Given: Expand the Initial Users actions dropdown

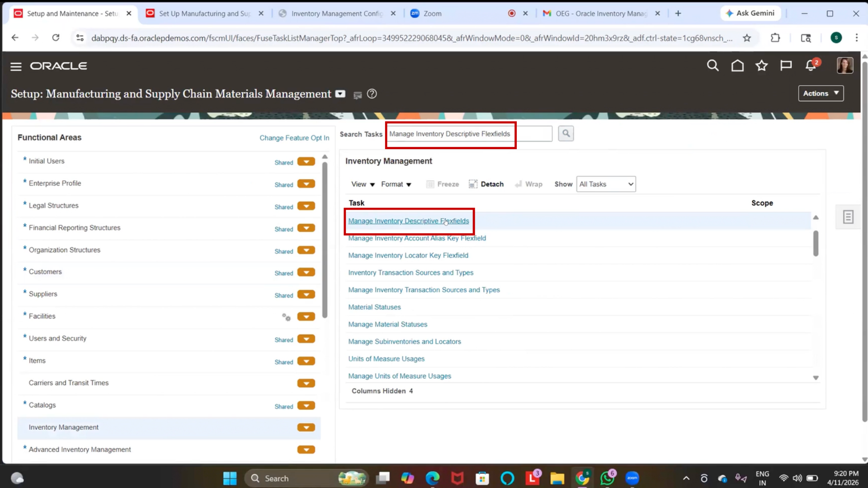Looking at the screenshot, I should 306,162.
